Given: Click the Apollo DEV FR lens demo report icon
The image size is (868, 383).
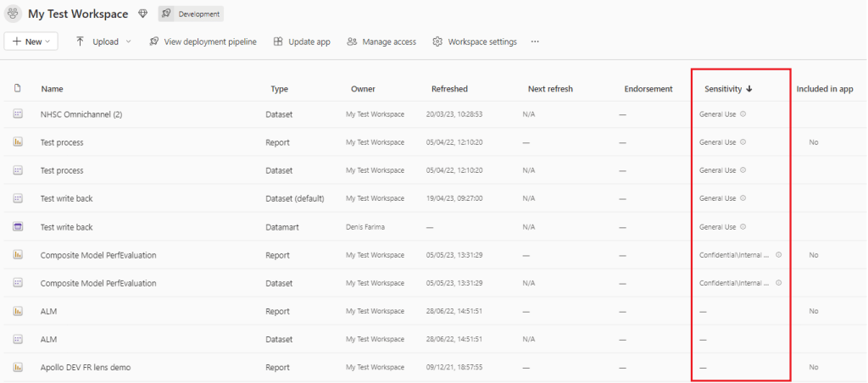Looking at the screenshot, I should coord(18,367).
